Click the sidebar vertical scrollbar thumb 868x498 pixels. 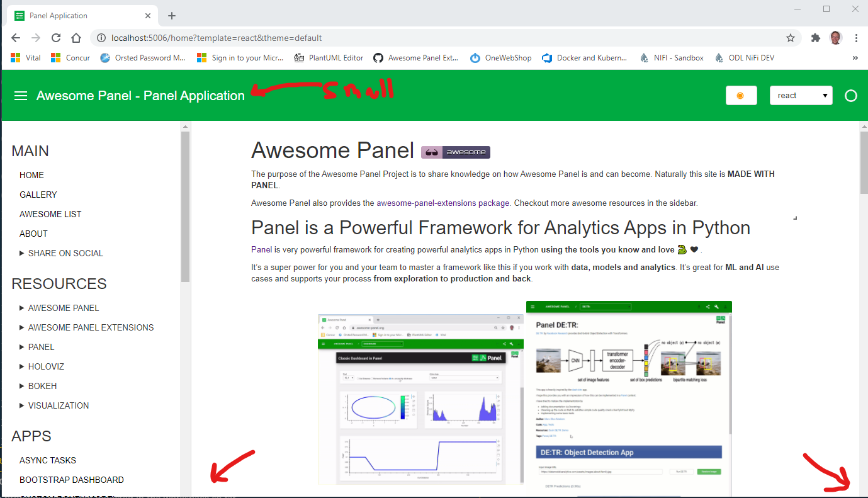pos(185,207)
